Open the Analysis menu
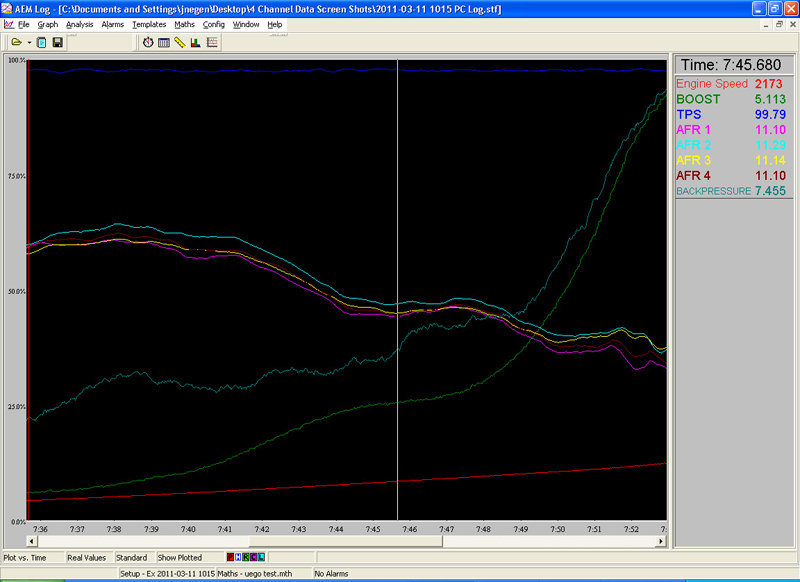Screen dimensions: 800x582 click(x=80, y=24)
